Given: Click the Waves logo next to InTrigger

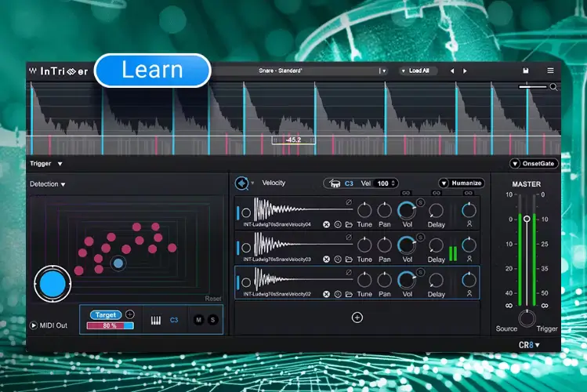Looking at the screenshot, I should pos(33,71).
